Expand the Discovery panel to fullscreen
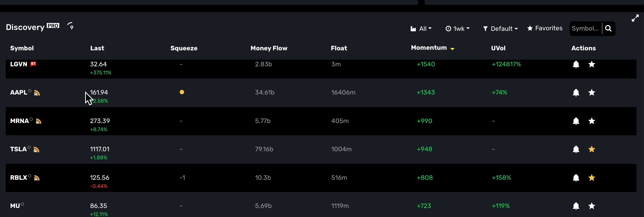644x217 pixels. coord(635,18)
